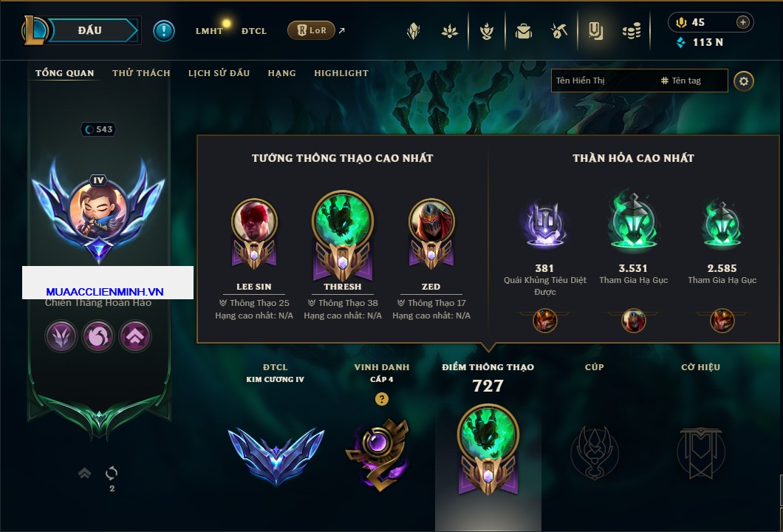Expand the banner chevron arrow
Viewport: 783px width, 532px height.
[84, 473]
